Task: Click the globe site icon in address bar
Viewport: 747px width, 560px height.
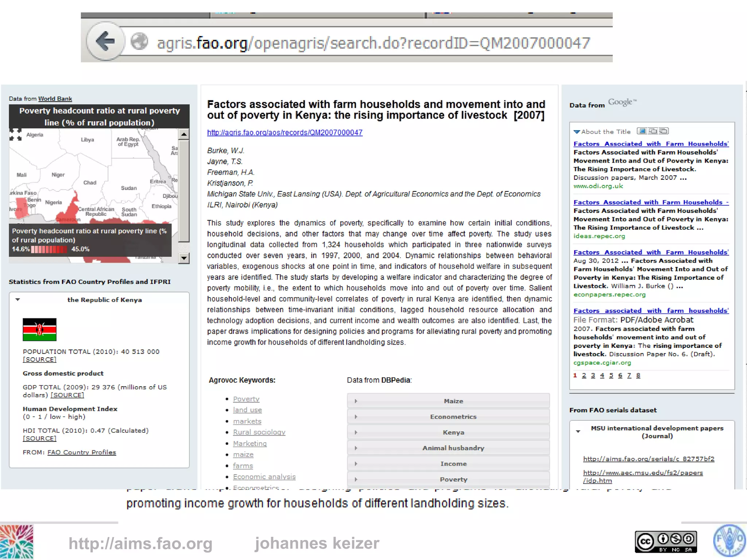Action: (x=139, y=41)
